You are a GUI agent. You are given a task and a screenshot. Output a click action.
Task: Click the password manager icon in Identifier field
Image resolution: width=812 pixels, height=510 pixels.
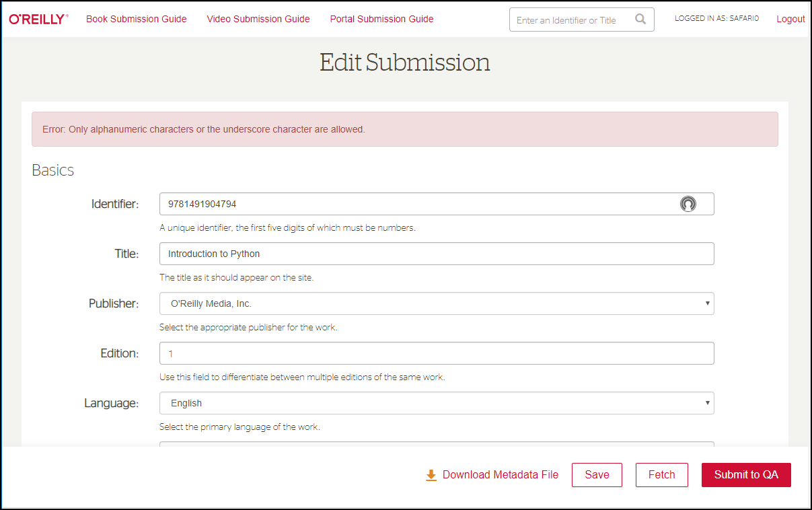(x=688, y=204)
